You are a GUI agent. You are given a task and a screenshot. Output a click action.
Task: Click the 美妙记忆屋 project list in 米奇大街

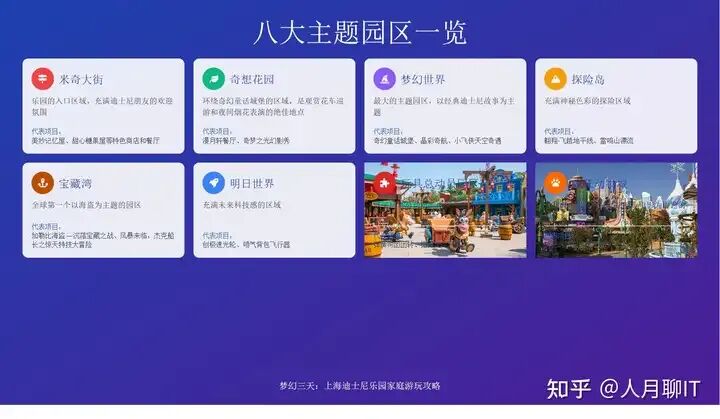tap(96, 141)
